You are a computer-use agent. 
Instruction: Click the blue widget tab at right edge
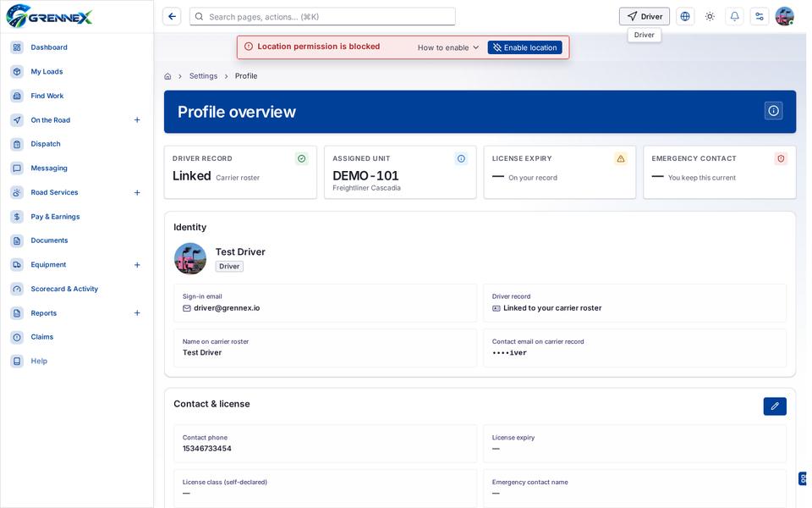(802, 479)
